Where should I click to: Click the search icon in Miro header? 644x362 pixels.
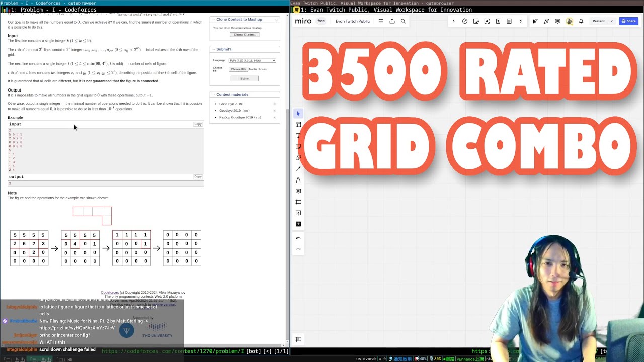(x=403, y=21)
